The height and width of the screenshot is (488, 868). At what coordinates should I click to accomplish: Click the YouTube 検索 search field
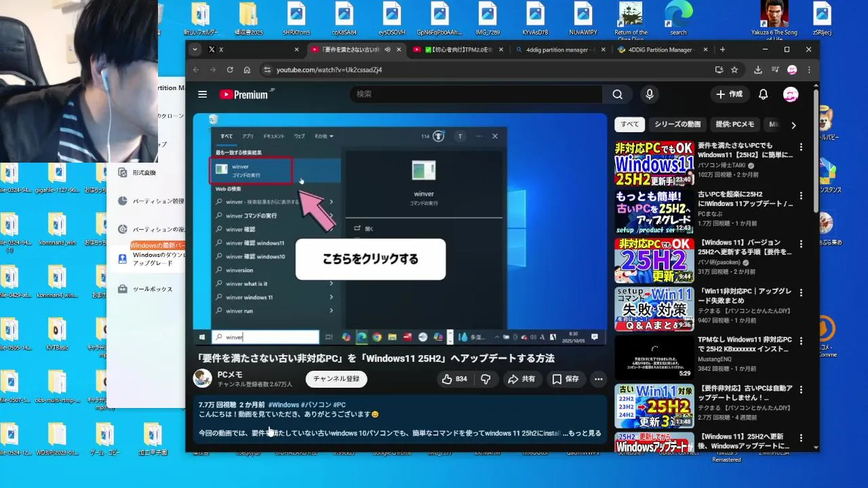(476, 94)
